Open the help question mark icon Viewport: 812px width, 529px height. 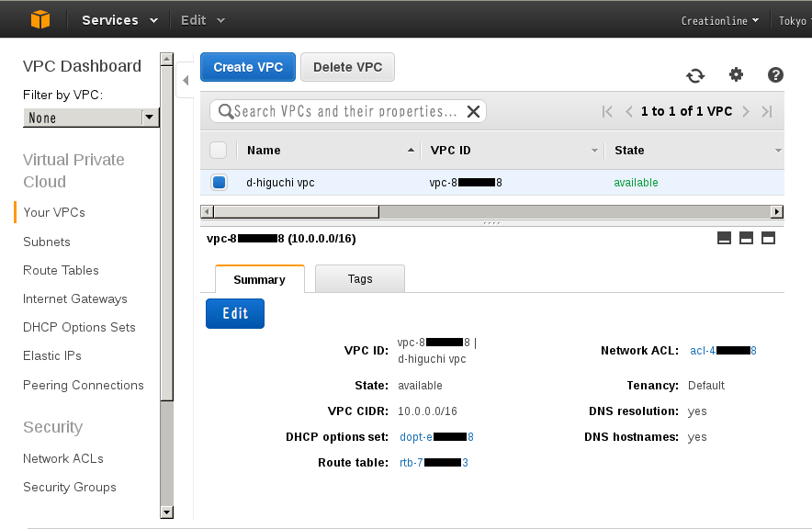(775, 75)
